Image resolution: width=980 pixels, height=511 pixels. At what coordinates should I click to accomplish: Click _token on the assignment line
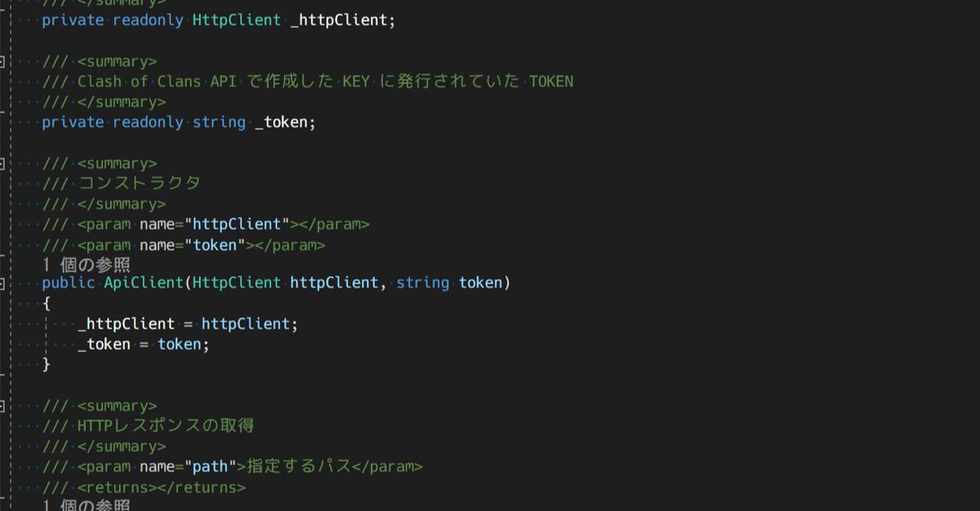[x=104, y=344]
